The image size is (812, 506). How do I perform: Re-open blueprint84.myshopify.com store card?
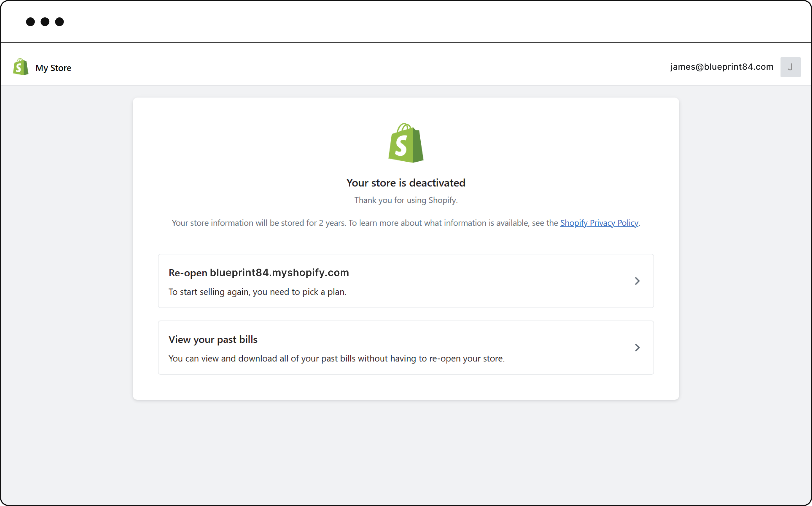(406, 281)
